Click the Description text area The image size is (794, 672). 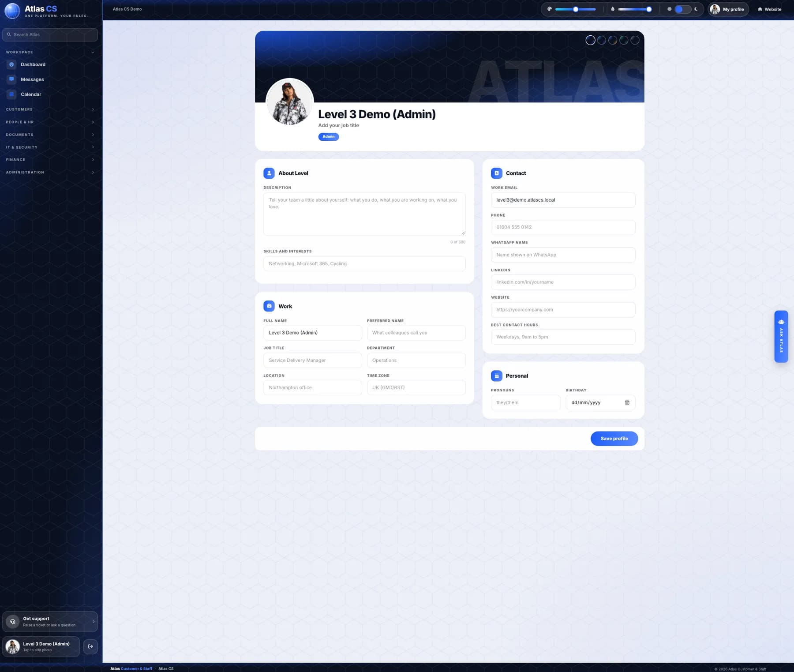click(364, 214)
